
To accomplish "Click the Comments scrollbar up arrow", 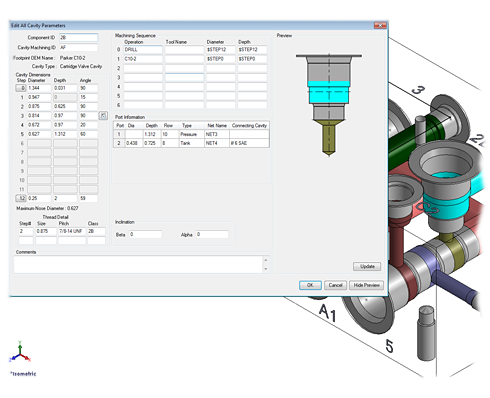I will tap(266, 260).
